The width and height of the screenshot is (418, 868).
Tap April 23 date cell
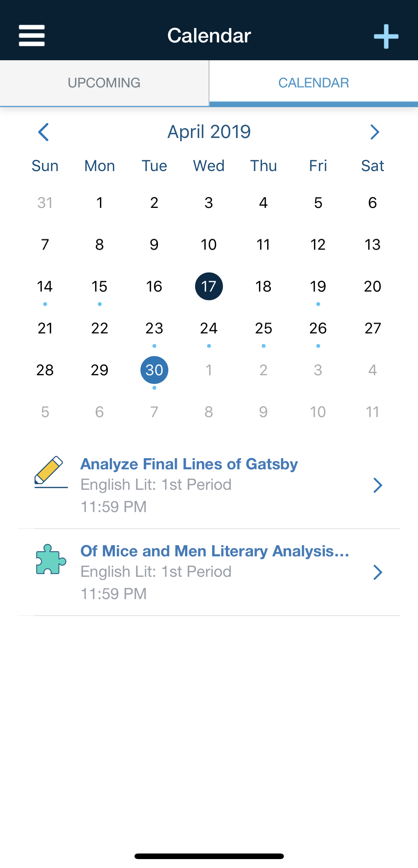click(x=154, y=328)
